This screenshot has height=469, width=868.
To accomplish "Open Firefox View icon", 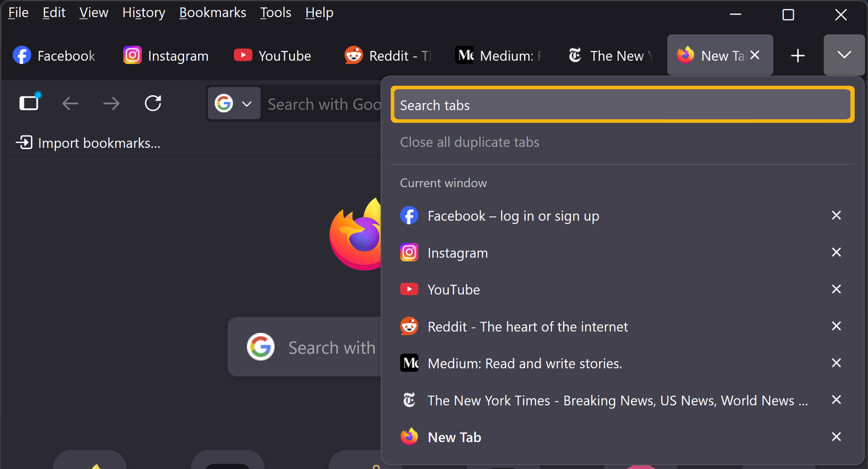I will 29,102.
